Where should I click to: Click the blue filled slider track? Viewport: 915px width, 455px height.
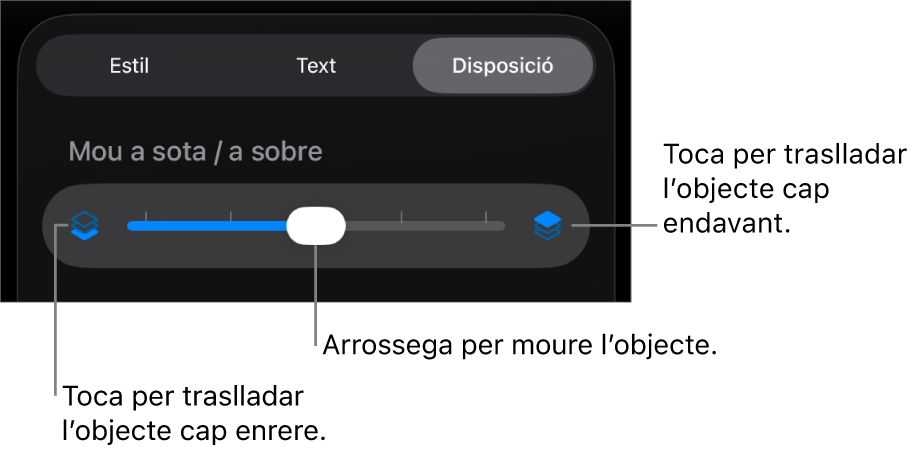[x=207, y=226]
